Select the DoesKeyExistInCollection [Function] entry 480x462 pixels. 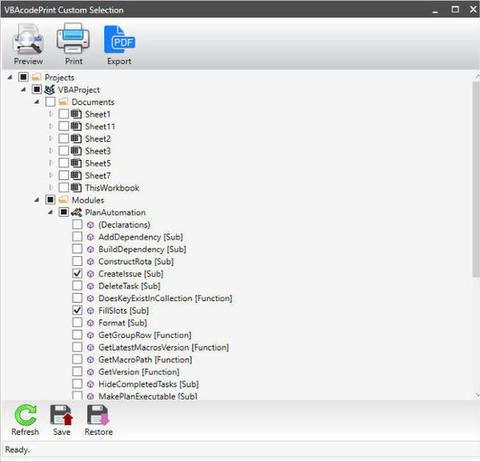pos(165,298)
